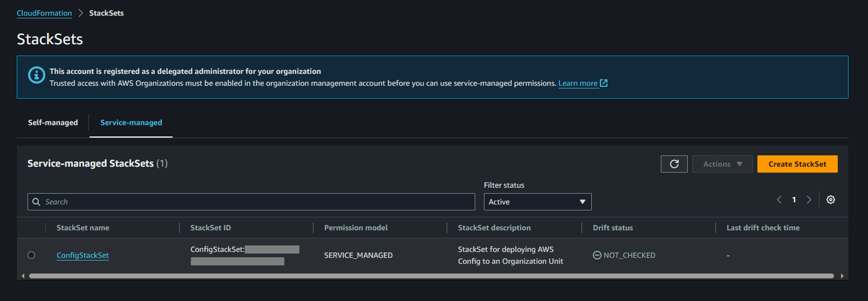Image resolution: width=868 pixels, height=301 pixels.
Task: Expand the Actions dropdown menu
Action: coord(722,164)
